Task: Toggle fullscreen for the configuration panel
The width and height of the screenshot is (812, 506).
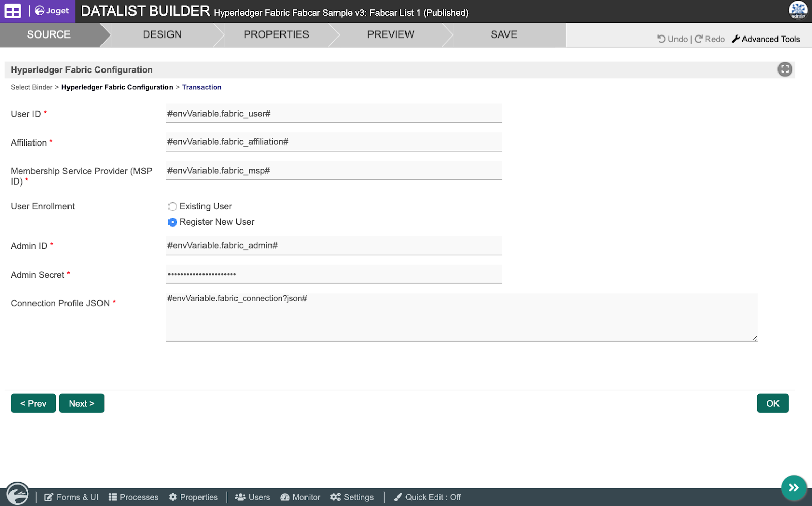Action: [785, 69]
